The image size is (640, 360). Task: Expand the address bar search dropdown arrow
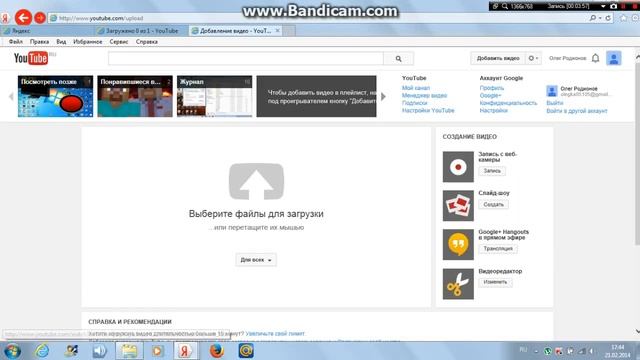(600, 18)
